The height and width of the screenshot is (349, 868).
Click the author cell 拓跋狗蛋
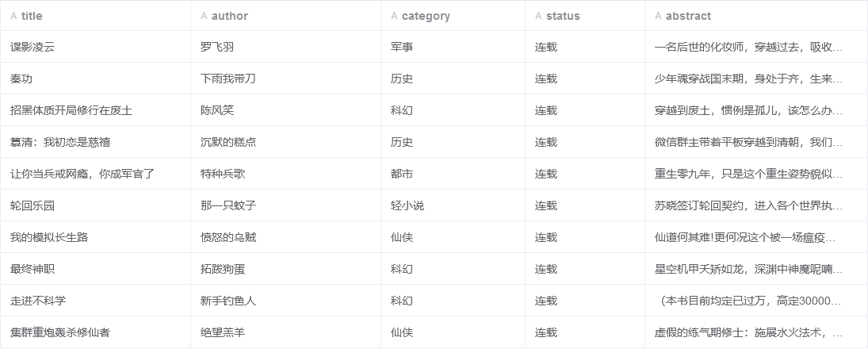click(x=223, y=269)
